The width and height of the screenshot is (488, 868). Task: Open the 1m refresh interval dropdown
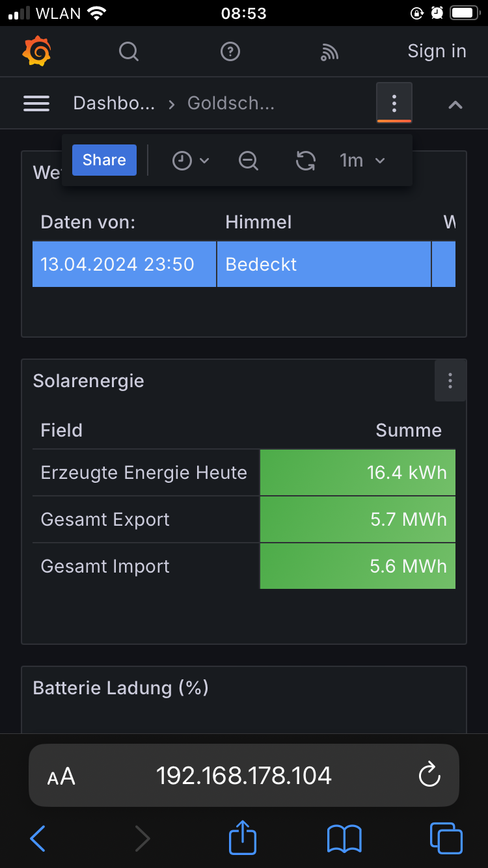(362, 160)
